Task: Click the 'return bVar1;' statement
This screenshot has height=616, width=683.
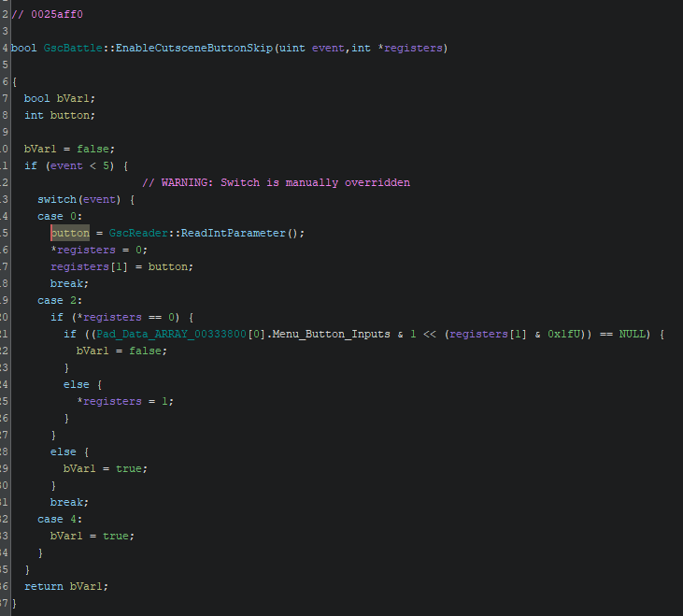Action: [66, 586]
